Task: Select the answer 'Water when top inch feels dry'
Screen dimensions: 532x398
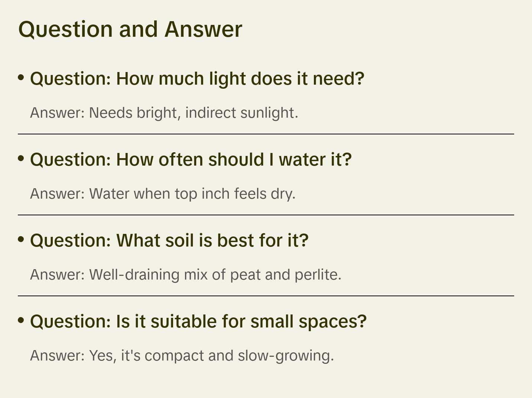Action: coord(162,194)
